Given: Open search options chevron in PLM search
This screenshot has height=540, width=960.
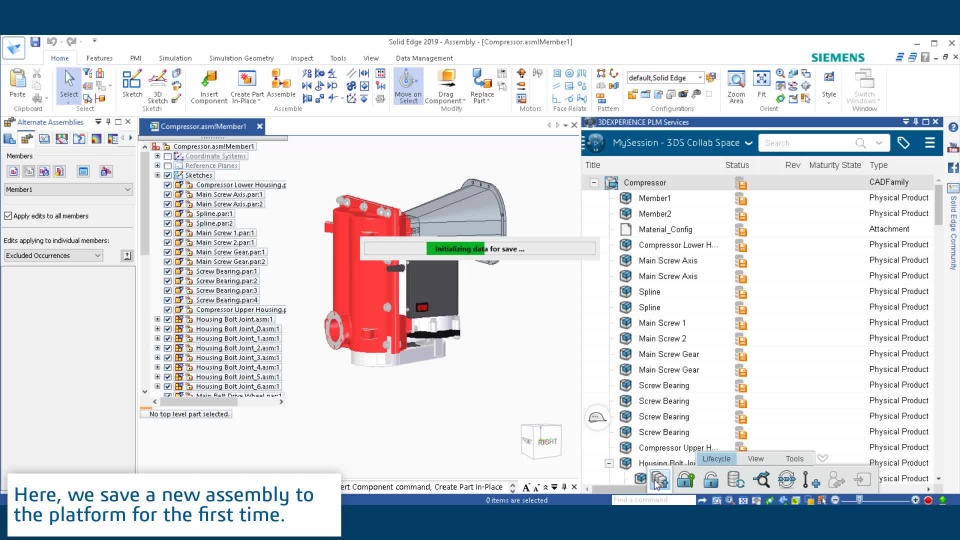Looking at the screenshot, I should coord(879,143).
